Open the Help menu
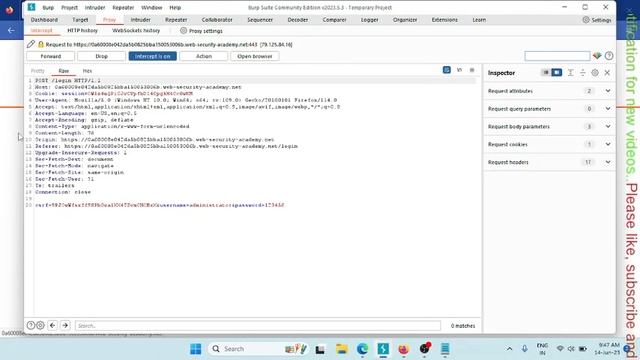The image size is (640, 360). click(175, 7)
